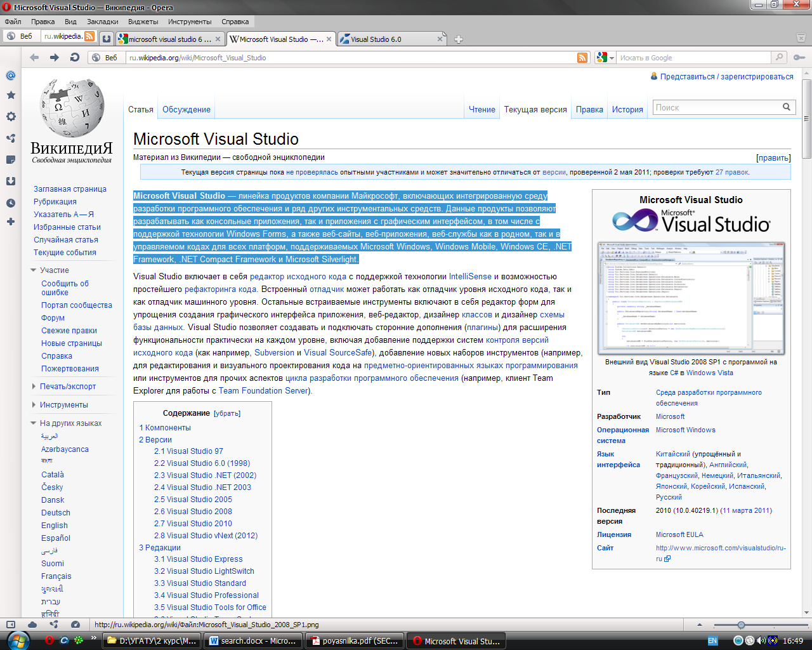
Task: Click the Wikipedia globe logo
Action: (x=72, y=108)
